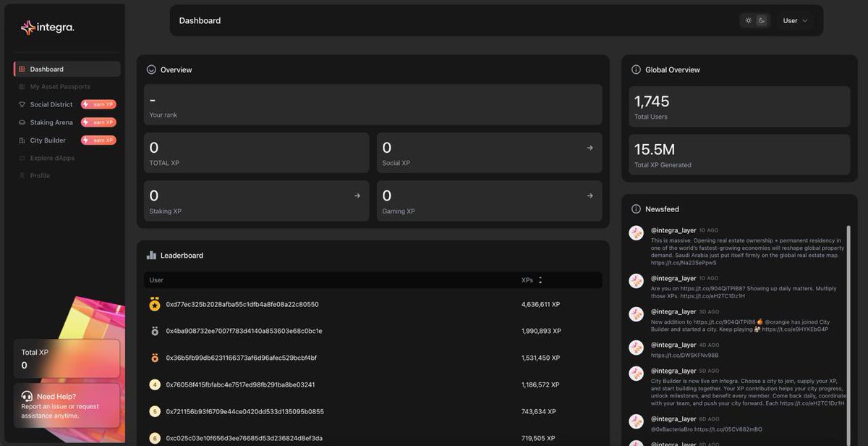The image size is (868, 446).
Task: Click rank 4 badge in leaderboard
Action: click(155, 384)
